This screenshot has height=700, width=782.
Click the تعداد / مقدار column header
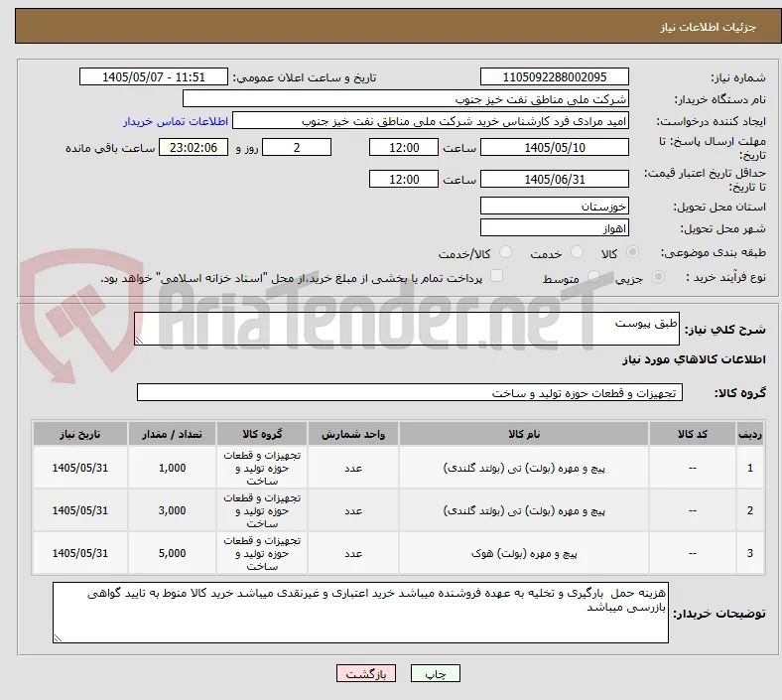tap(172, 434)
